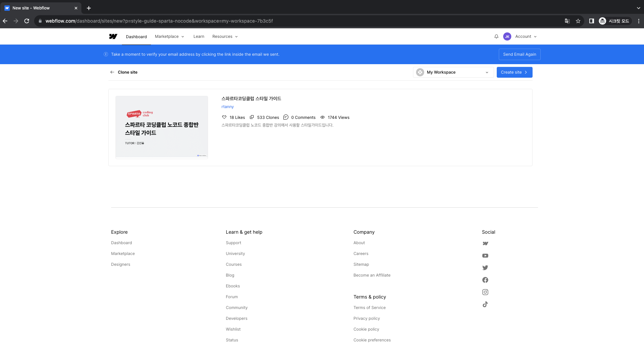Screen dimensions: 644x360
Task: Open the Blog footer link
Action: pos(230,275)
